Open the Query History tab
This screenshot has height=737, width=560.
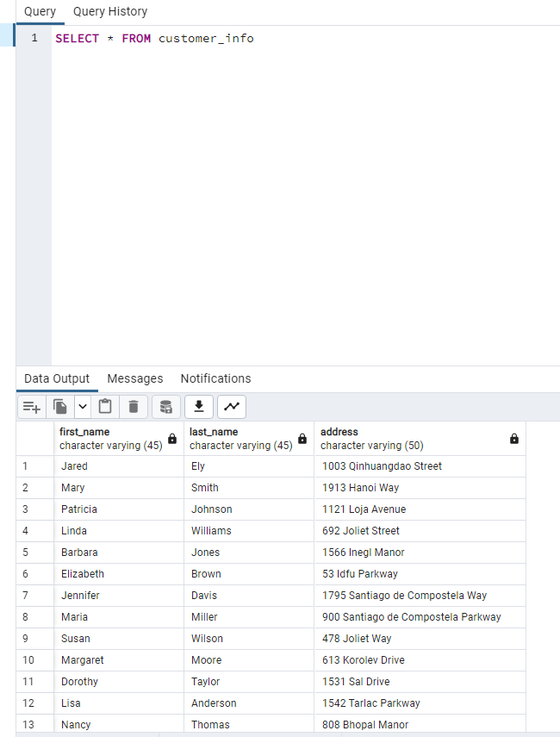[110, 12]
